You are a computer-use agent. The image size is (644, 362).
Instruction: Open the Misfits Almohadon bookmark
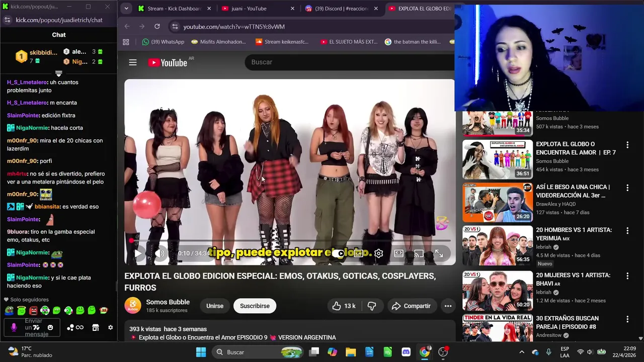tap(219, 42)
